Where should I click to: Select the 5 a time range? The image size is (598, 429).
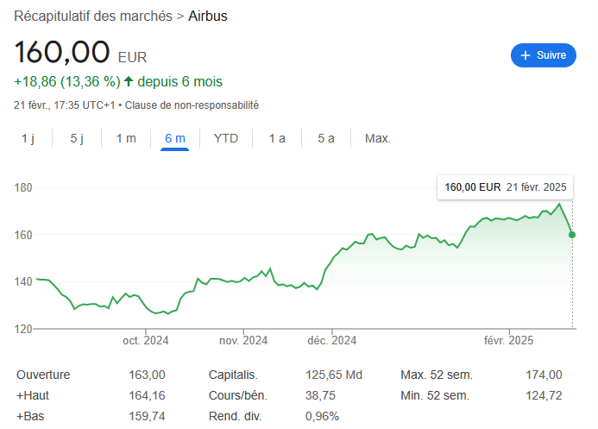[x=326, y=138]
